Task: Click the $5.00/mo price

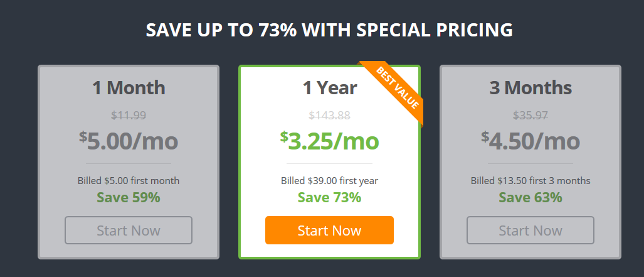Action: tap(129, 141)
